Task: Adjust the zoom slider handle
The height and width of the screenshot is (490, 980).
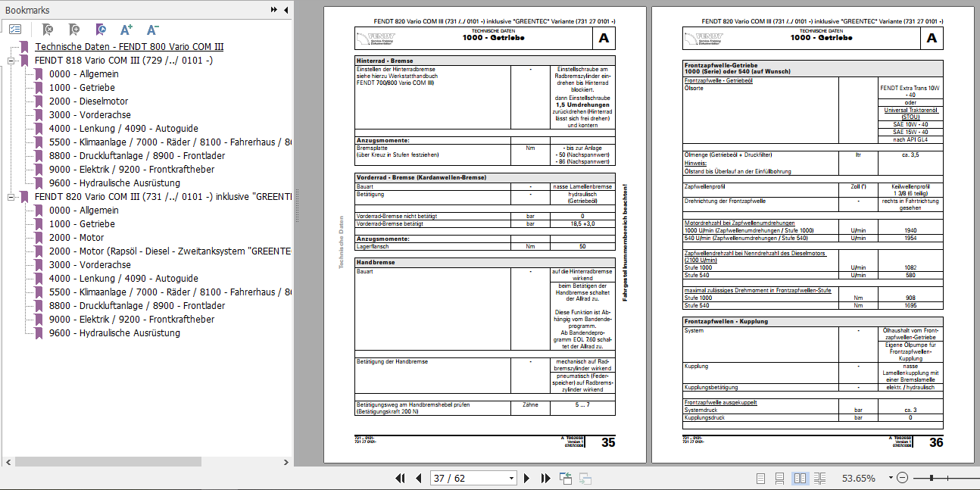Action: pyautogui.click(x=932, y=478)
